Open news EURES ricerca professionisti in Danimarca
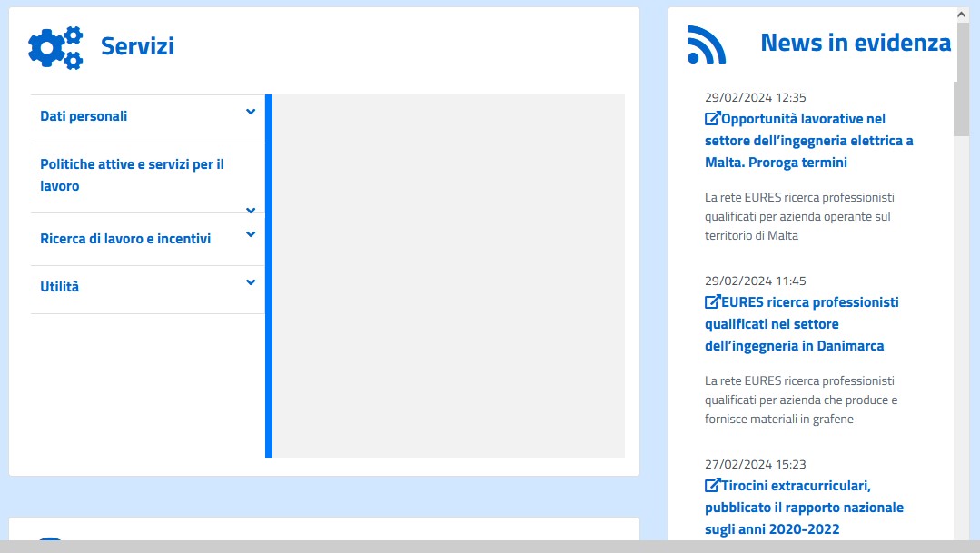Image resolution: width=980 pixels, height=553 pixels. coord(802,323)
